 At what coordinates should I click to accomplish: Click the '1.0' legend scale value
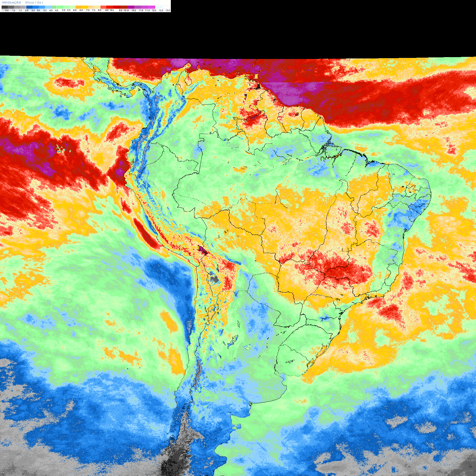13,10
